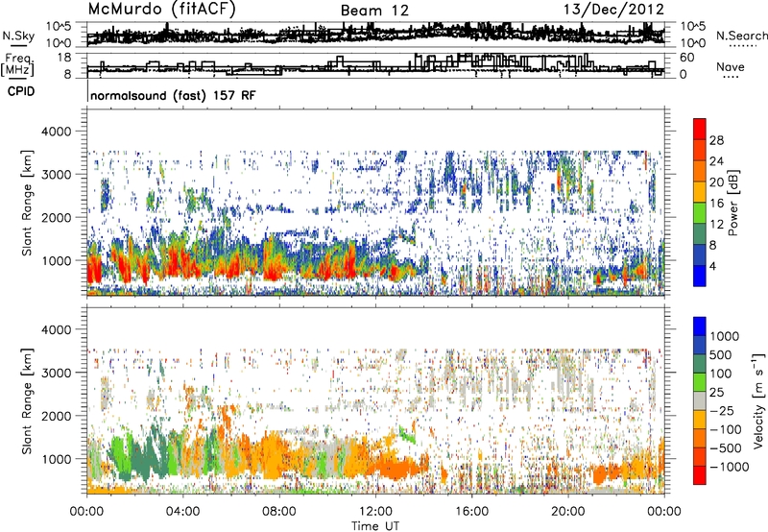
Task: Click the Velocity [m s-1] colorbar title
Action: tap(758, 400)
